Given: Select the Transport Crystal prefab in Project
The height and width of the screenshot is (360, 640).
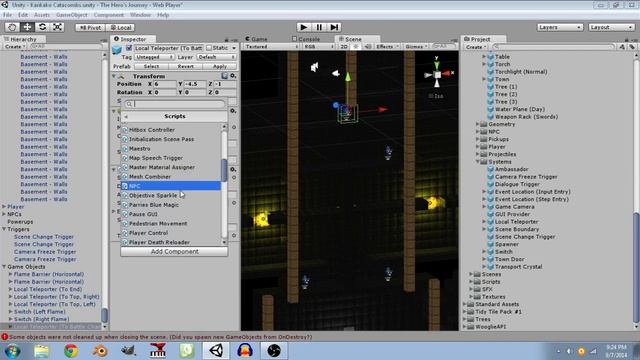Looking at the screenshot, I should pyautogui.click(x=518, y=267).
